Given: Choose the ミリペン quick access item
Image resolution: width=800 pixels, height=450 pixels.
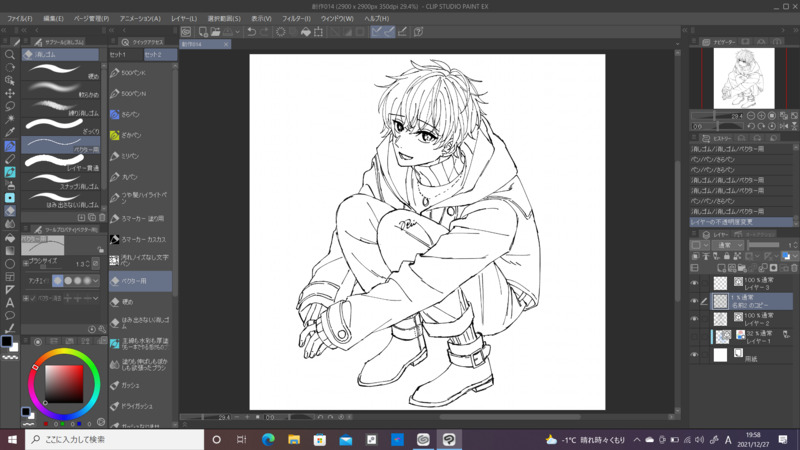Looking at the screenshot, I should pos(140,156).
